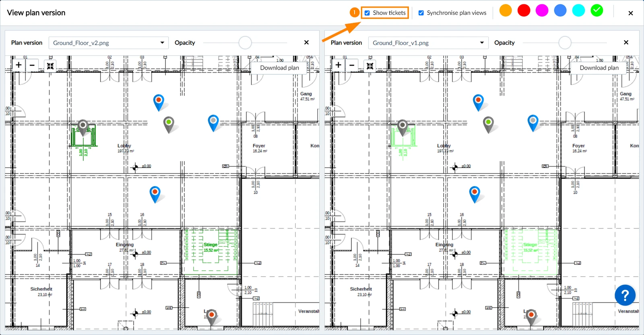Click the left panel Opacity slider handle
644x335 pixels.
pyautogui.click(x=245, y=43)
